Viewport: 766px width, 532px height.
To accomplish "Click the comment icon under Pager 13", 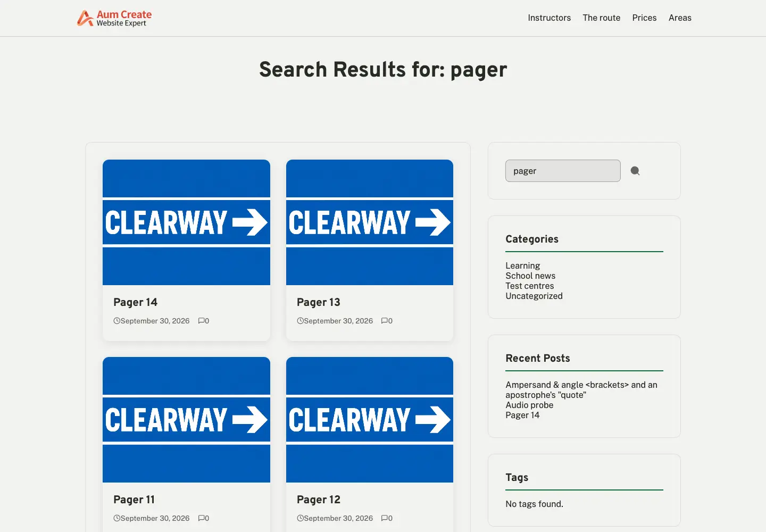I will (385, 321).
